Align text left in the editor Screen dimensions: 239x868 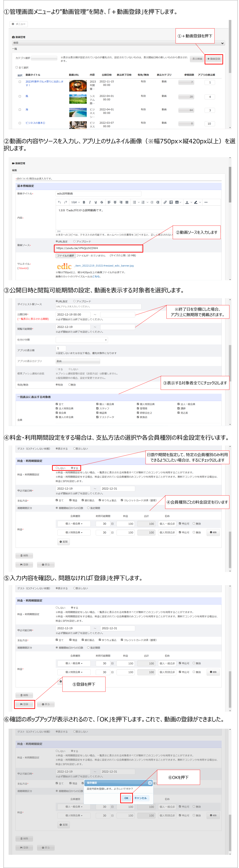coord(109,202)
